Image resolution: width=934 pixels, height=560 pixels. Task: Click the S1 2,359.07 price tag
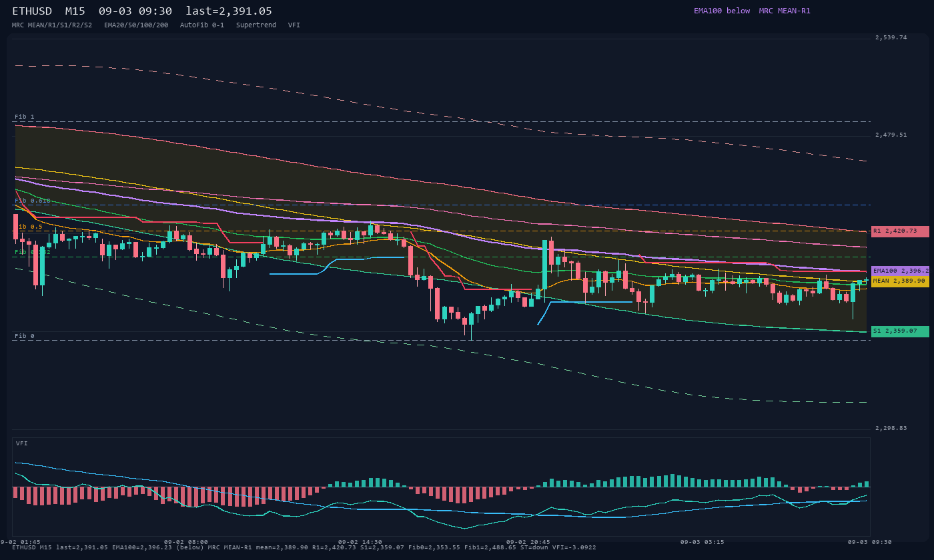(x=900, y=331)
